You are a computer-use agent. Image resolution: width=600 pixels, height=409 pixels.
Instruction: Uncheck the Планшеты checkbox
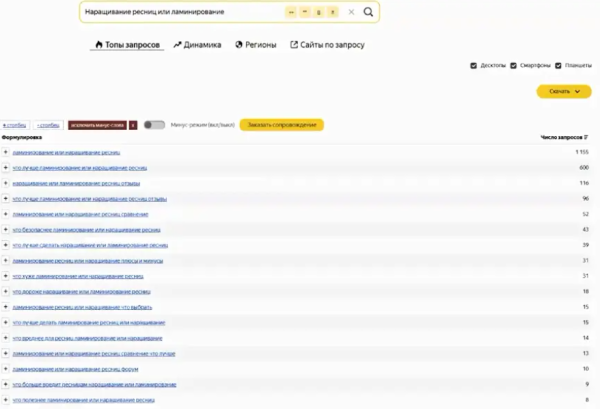point(558,66)
